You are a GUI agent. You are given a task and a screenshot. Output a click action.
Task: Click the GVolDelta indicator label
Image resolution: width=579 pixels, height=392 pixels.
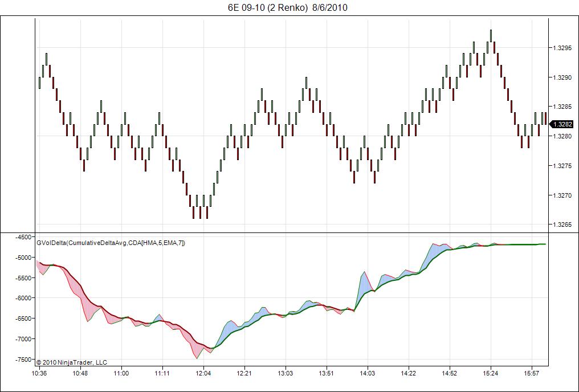click(111, 243)
